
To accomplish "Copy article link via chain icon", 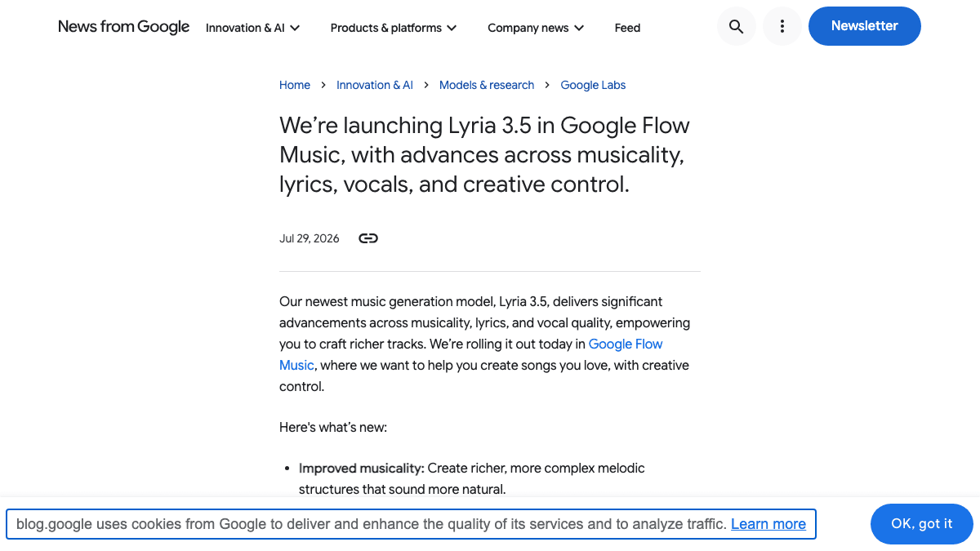I will (x=368, y=238).
